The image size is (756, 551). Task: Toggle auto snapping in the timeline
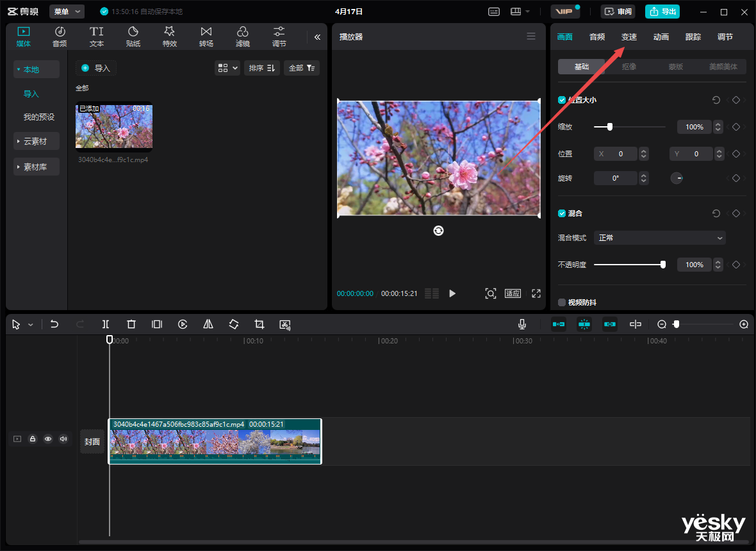(x=584, y=324)
